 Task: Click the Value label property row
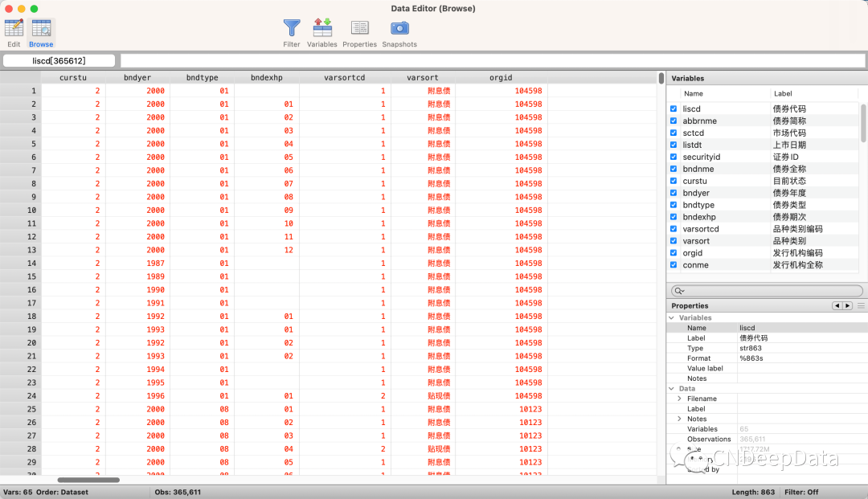(x=767, y=369)
